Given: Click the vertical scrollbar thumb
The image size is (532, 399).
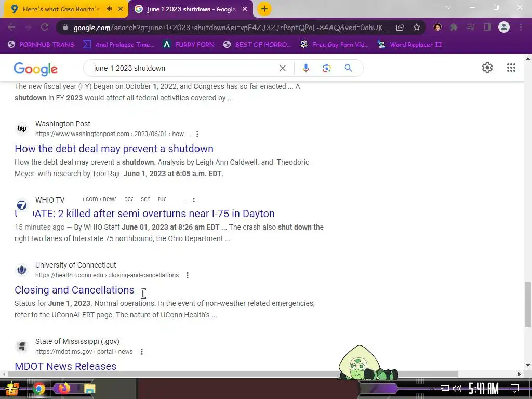Looking at the screenshot, I should point(528,304).
